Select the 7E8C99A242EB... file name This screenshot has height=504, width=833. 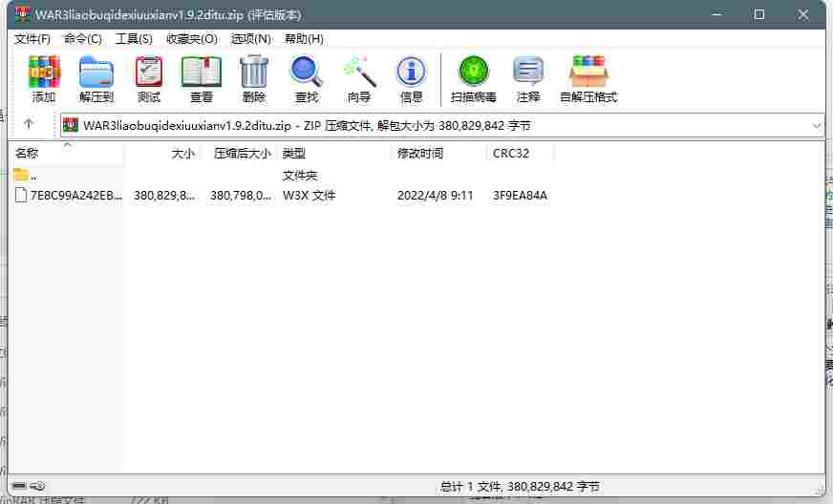tap(76, 196)
